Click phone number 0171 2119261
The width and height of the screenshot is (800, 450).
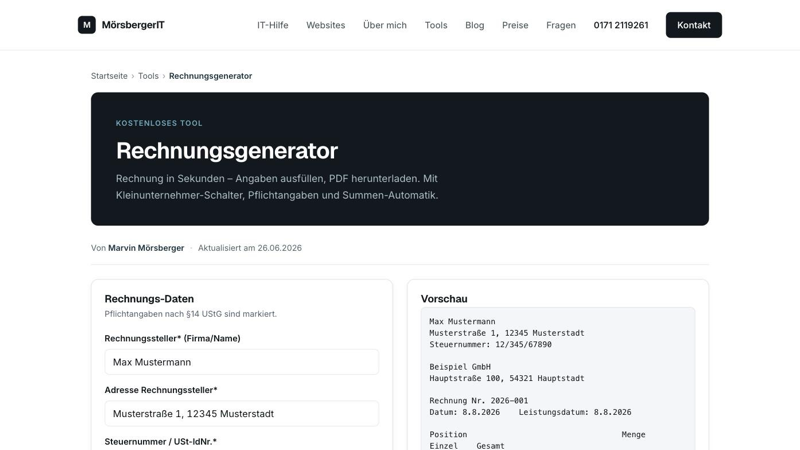[x=621, y=25]
